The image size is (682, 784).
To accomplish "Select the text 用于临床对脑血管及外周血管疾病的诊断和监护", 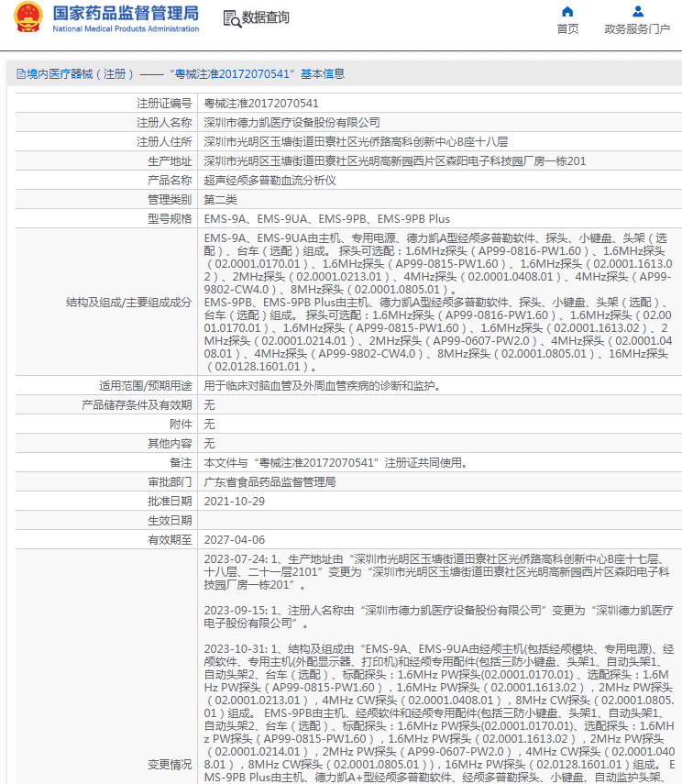I will coord(322,386).
